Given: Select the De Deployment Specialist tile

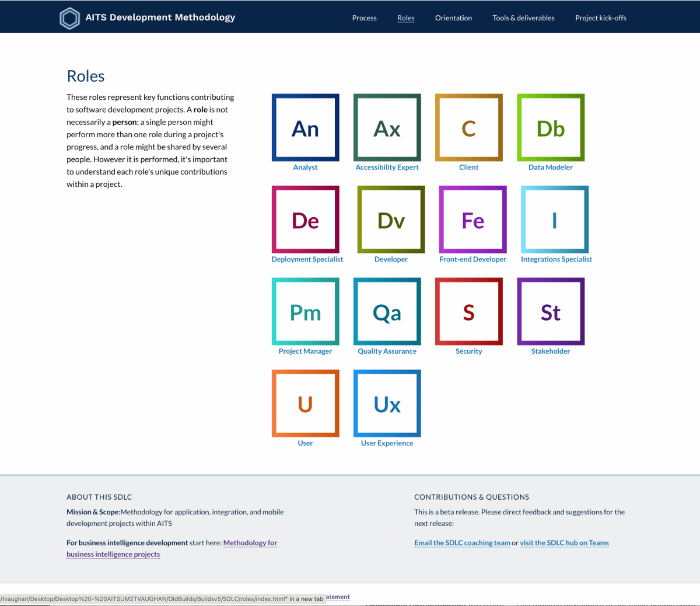Looking at the screenshot, I should pos(306,220).
